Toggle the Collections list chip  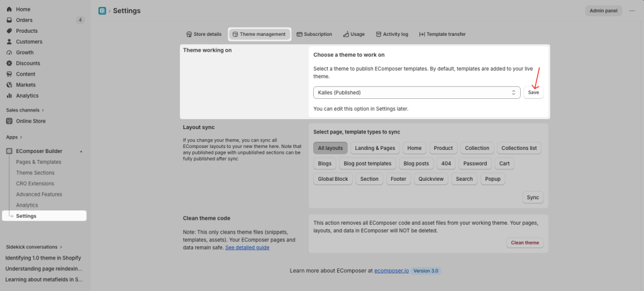click(x=519, y=148)
